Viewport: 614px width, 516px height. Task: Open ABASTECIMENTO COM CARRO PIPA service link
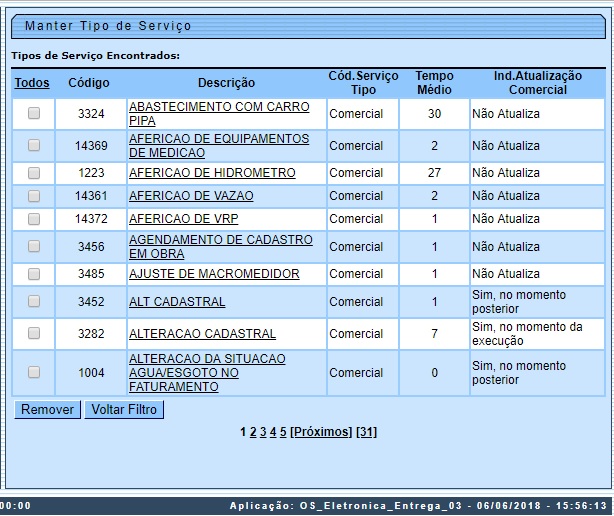218,113
